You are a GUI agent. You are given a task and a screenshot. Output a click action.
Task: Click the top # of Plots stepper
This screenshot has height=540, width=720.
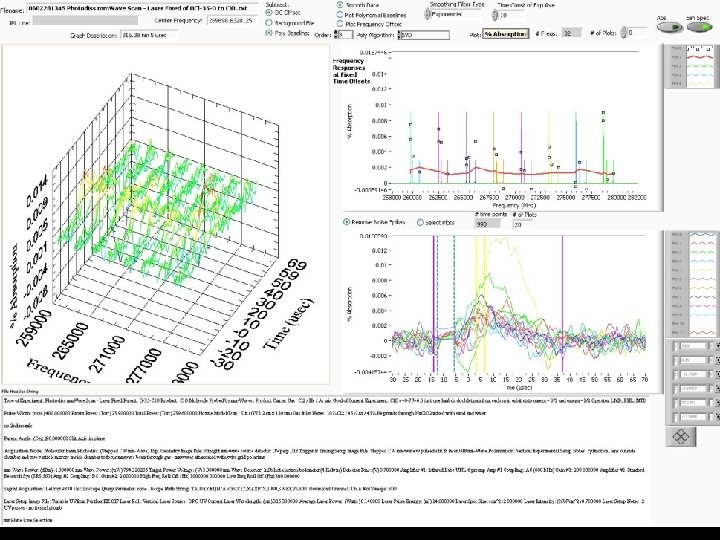point(623,33)
